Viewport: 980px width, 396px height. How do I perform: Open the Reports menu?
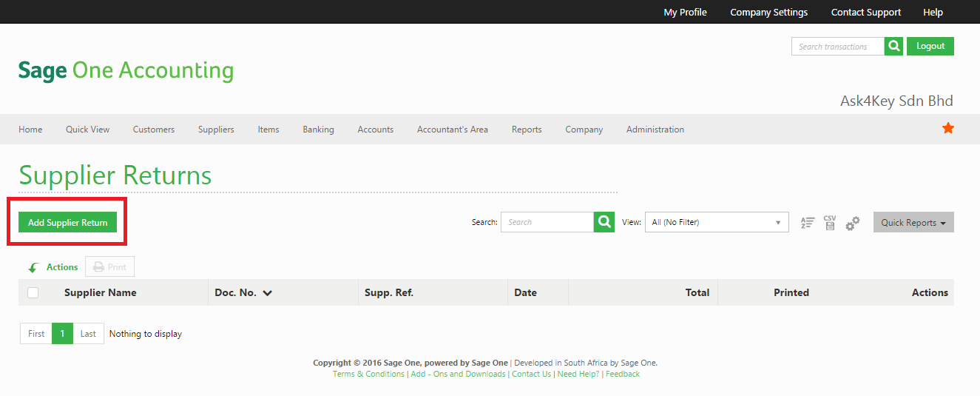pos(527,130)
